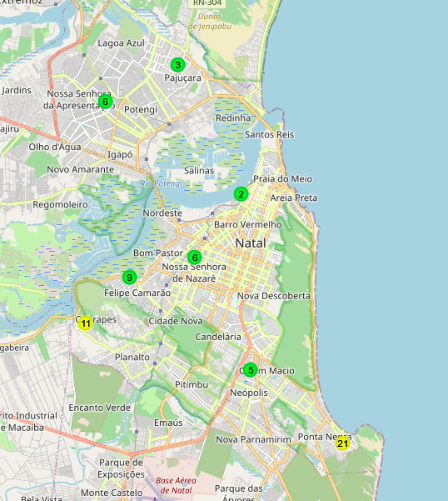The image size is (448, 501).
Task: Click the Base Aérea de Natal label
Action: pos(176,485)
